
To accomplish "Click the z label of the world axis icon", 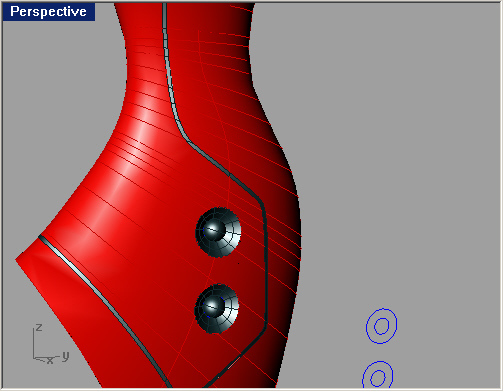I will (39, 327).
